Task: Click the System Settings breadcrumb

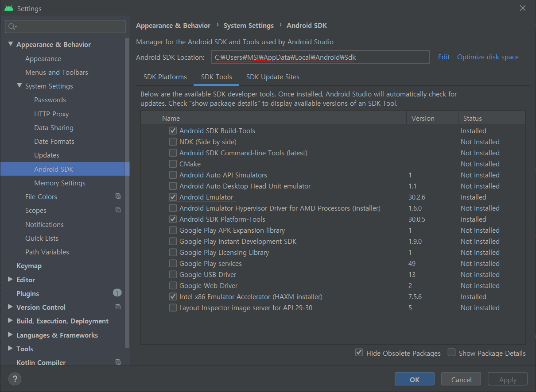Action: click(x=249, y=25)
